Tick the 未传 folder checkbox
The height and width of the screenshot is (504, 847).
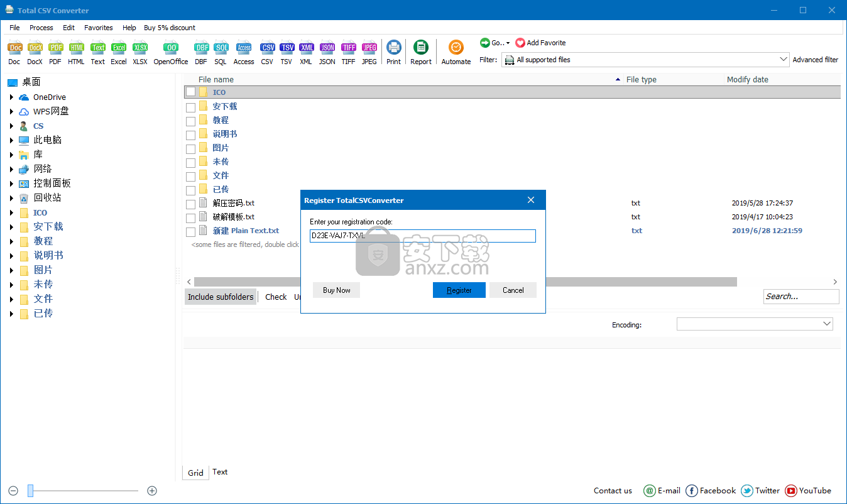click(190, 163)
